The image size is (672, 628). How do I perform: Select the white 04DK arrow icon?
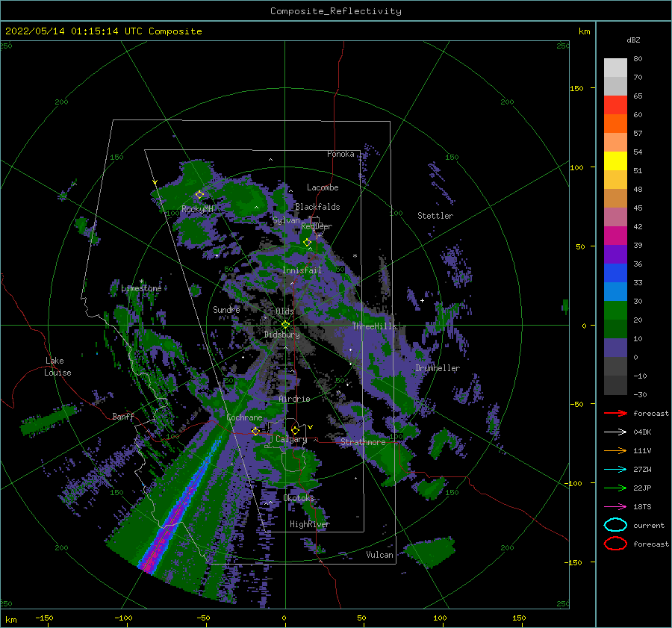pos(615,432)
